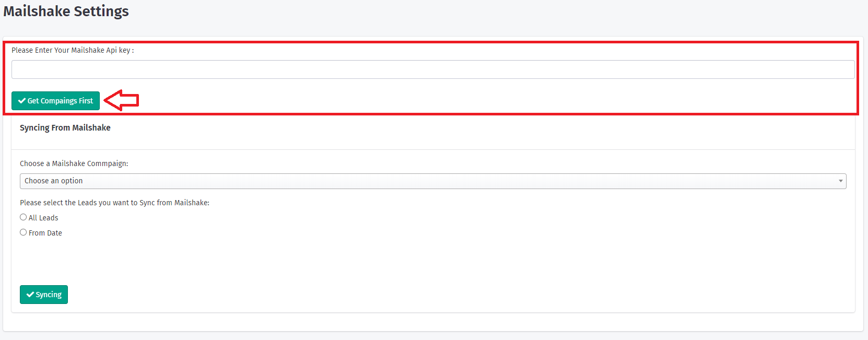Image resolution: width=868 pixels, height=340 pixels.
Task: Click checkmark icon on Get Compaings First
Action: [22, 101]
